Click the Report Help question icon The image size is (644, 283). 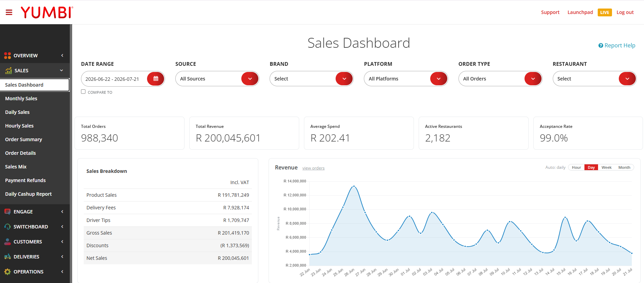click(601, 46)
